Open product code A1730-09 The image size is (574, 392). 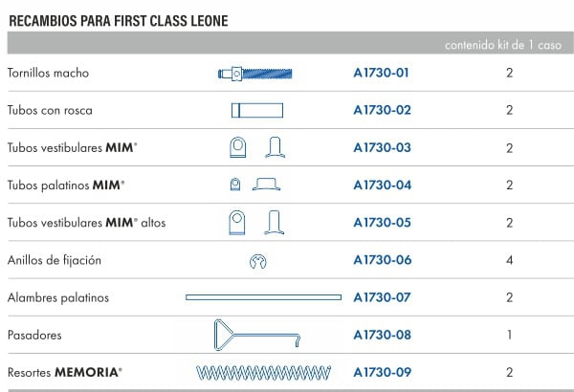tap(383, 372)
